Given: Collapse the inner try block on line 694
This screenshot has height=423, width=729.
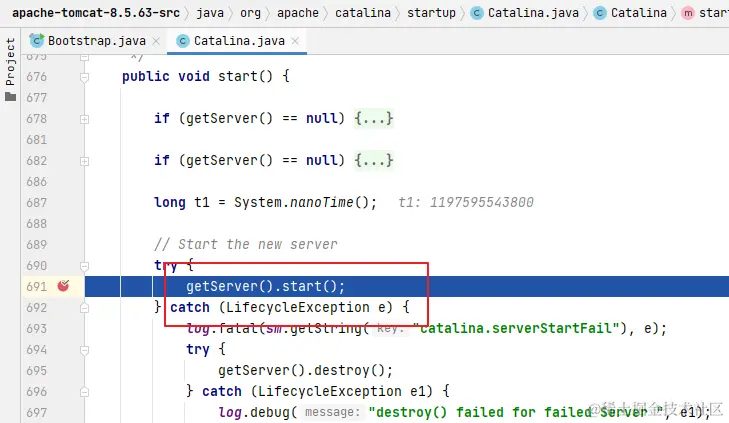Looking at the screenshot, I should pyautogui.click(x=84, y=350).
